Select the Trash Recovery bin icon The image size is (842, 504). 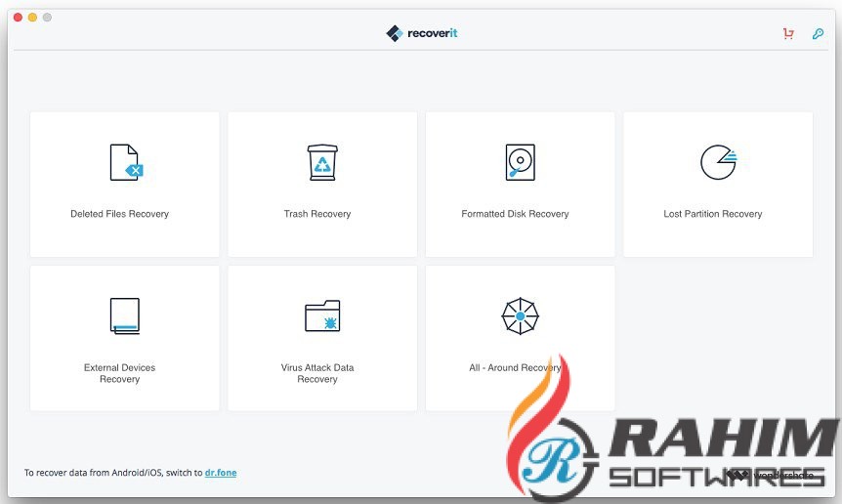click(x=322, y=162)
